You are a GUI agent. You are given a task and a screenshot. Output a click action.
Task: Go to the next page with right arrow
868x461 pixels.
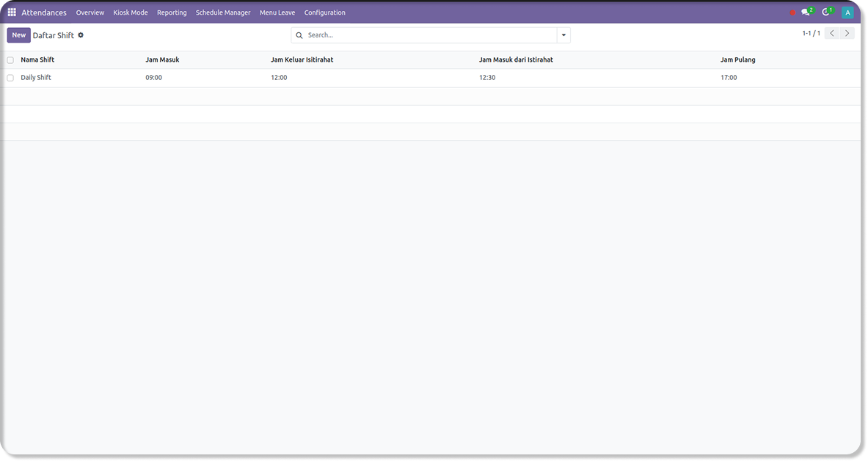tap(847, 34)
